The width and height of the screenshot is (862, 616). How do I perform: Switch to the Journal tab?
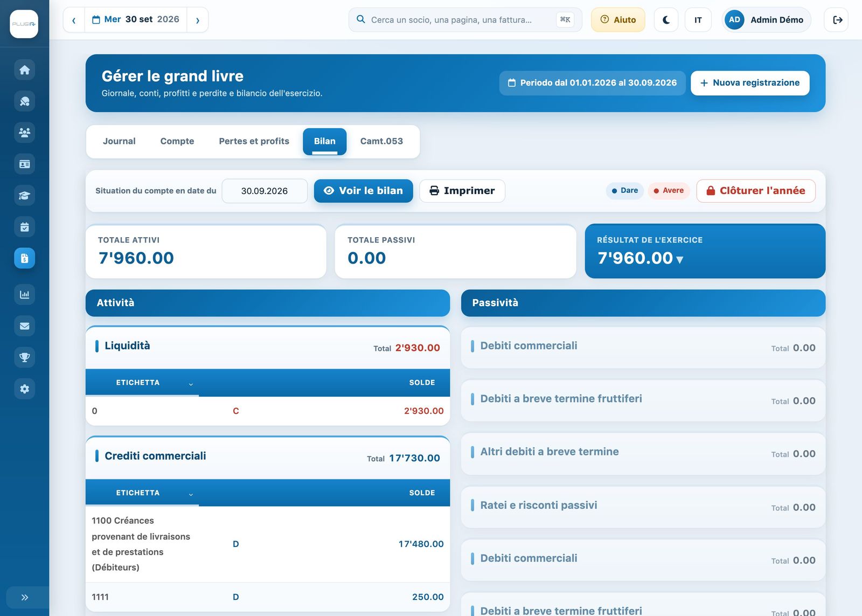point(119,141)
